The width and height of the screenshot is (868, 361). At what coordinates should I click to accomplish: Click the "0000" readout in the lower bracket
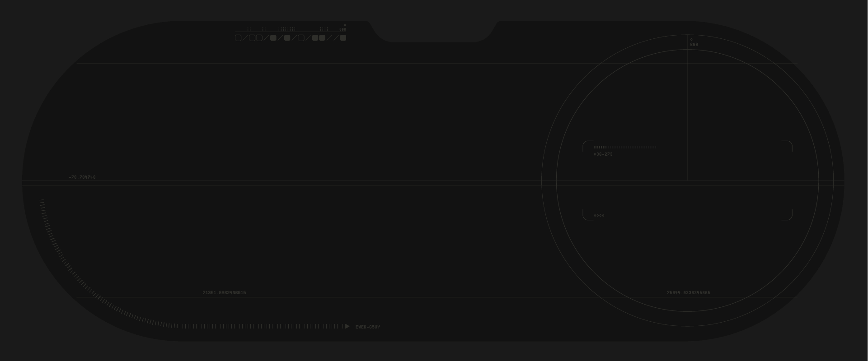pos(599,216)
